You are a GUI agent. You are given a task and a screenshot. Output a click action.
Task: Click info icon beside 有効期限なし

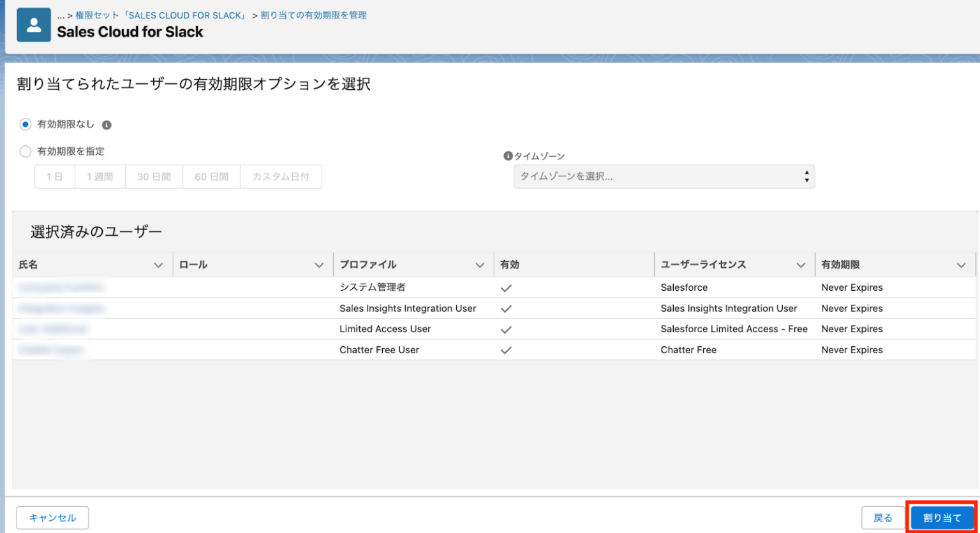pyautogui.click(x=107, y=125)
